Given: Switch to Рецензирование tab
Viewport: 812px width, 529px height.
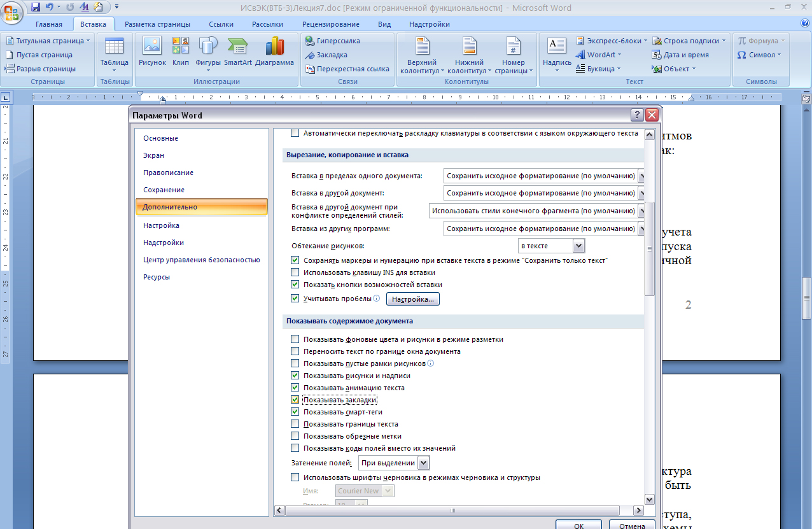Looking at the screenshot, I should [331, 24].
